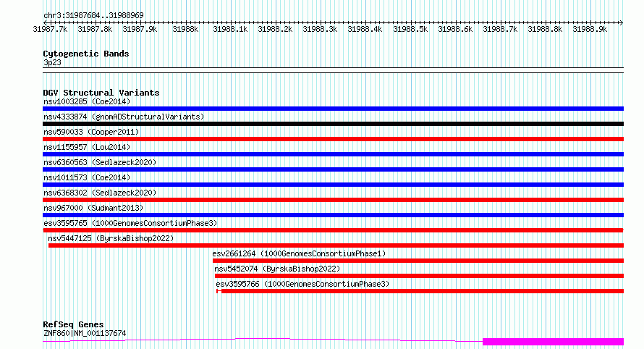Click the 31988.6k ruler tick label

(455, 30)
